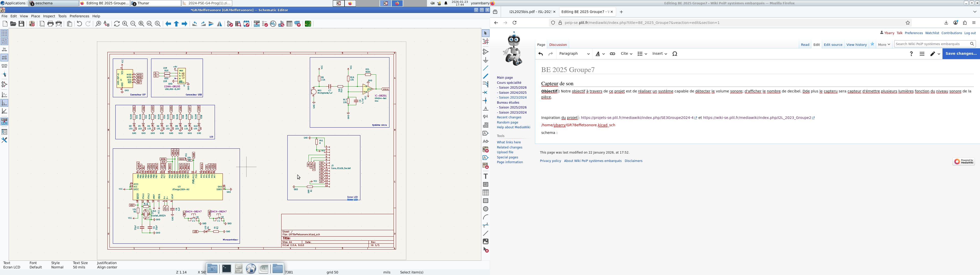Image resolution: width=980 pixels, height=275 pixels.
Task: Open the Paragraph format dropdown
Action: coord(574,54)
